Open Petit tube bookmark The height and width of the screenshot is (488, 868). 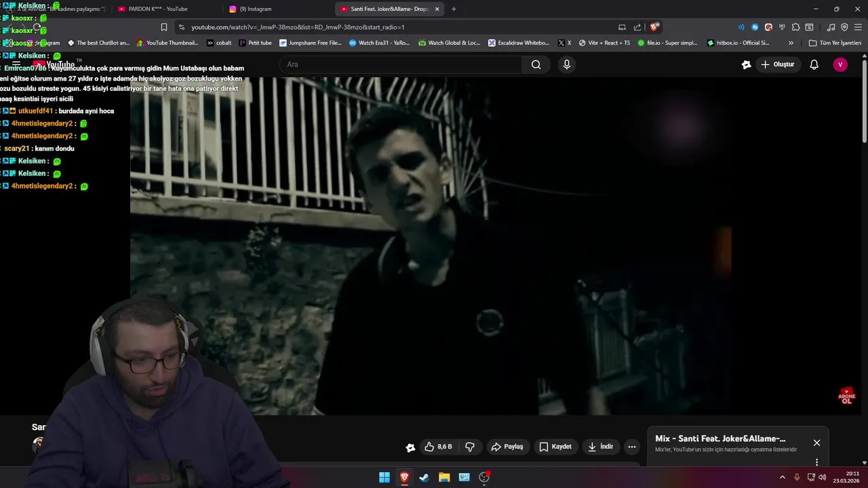[256, 43]
